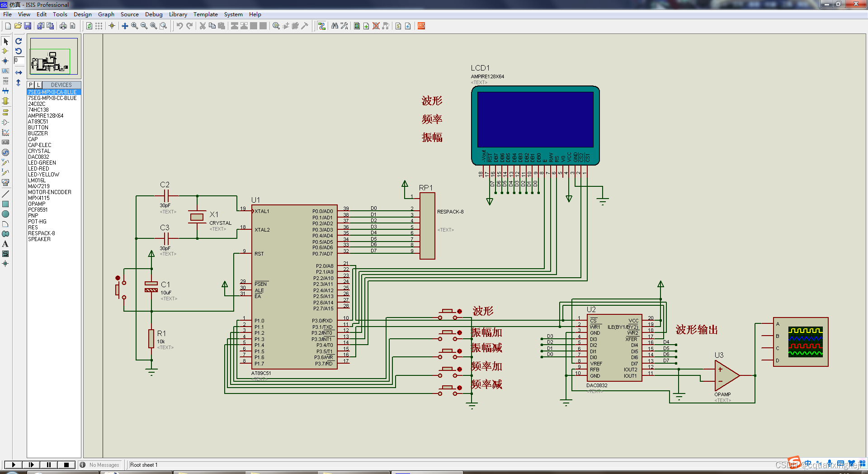This screenshot has width=868, height=474.
Task: Select 2D line drawing tool
Action: click(5, 194)
